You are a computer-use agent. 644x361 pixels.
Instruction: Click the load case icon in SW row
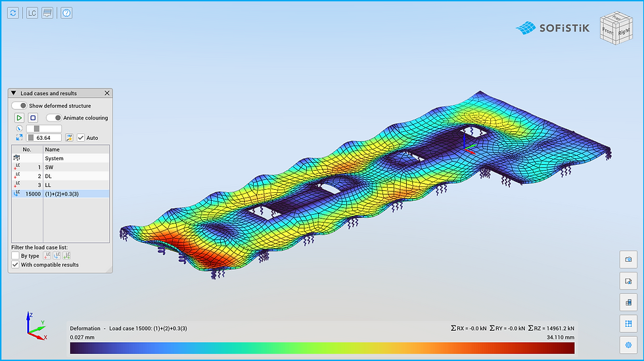(17, 167)
